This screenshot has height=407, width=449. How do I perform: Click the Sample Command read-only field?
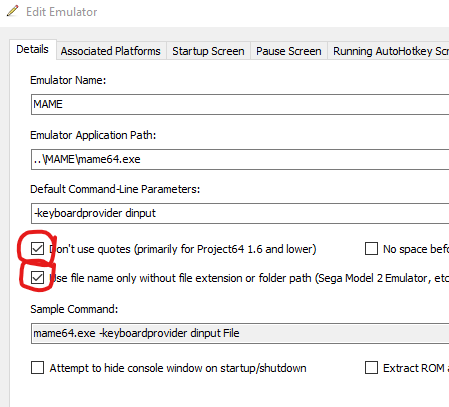point(240,333)
